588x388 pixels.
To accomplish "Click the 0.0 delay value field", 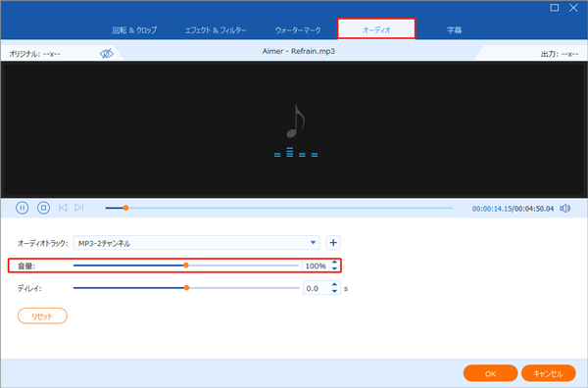I will pos(317,288).
